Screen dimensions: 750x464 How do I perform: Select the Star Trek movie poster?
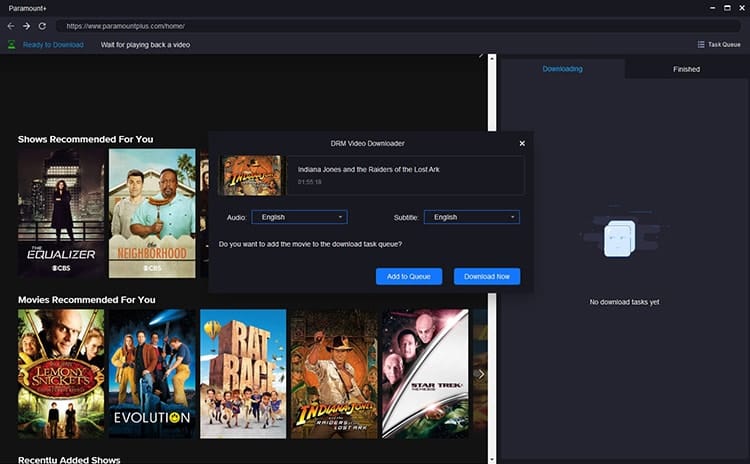tap(425, 374)
